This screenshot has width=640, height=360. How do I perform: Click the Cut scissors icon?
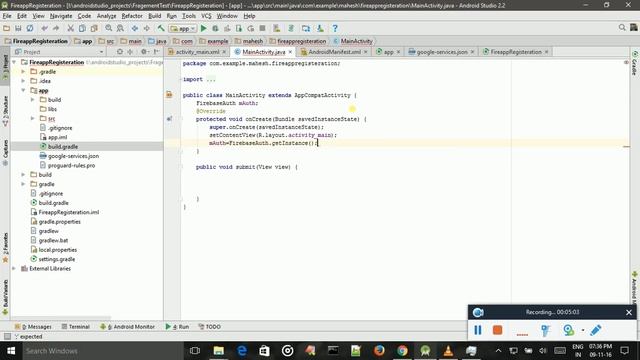pyautogui.click(x=71, y=28)
